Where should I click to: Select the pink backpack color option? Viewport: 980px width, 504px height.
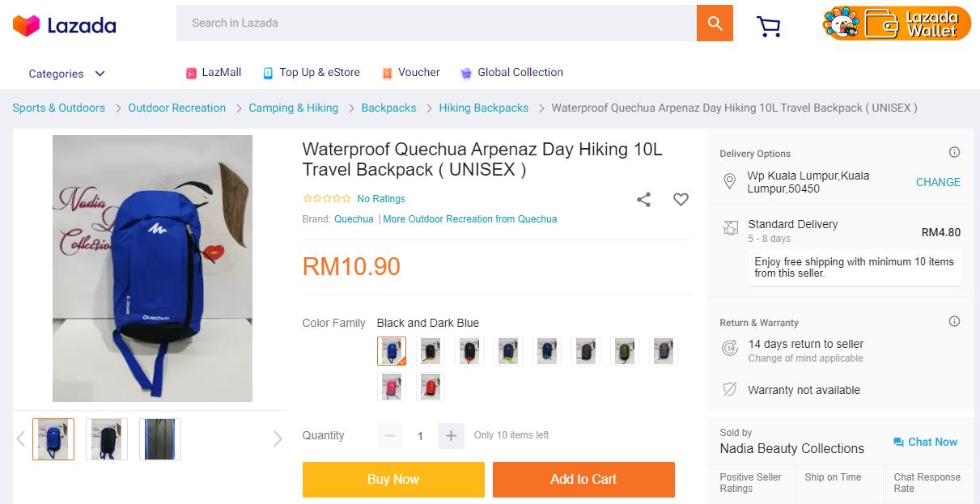(x=392, y=387)
